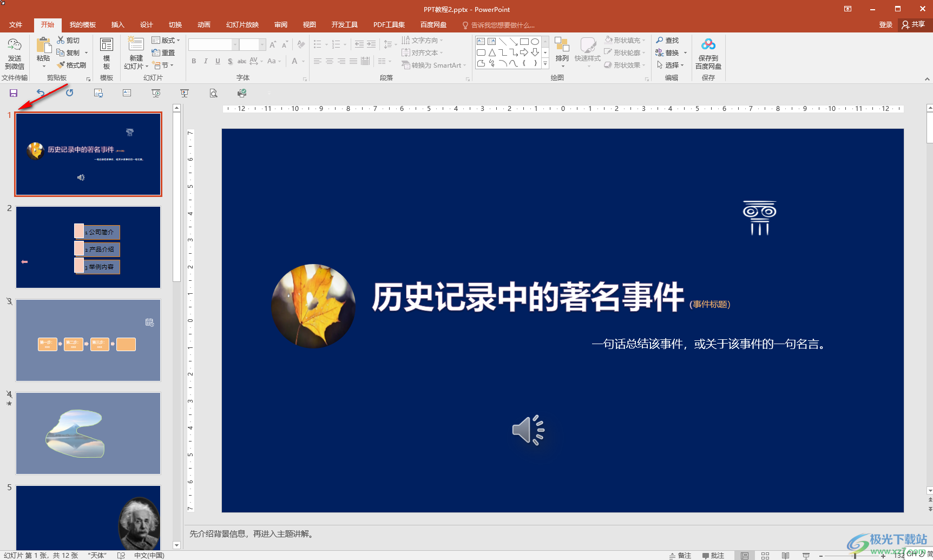Screen dimensions: 933x560
Task: Open the Template (模板) button
Action: 107,54
